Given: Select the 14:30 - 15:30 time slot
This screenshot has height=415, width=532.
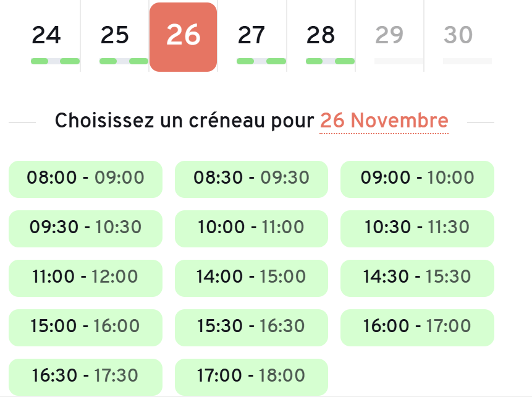Looking at the screenshot, I should pos(417,278).
